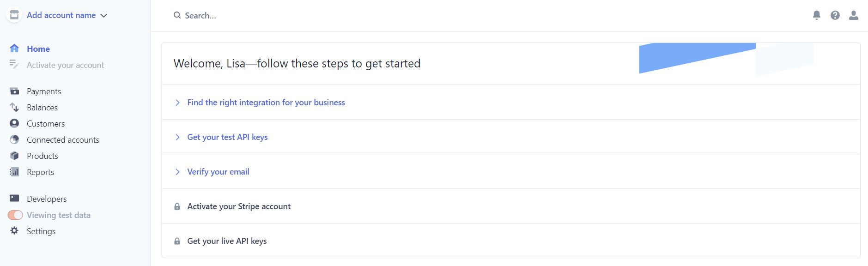Open the user profile icon
The height and width of the screenshot is (266, 868).
tap(854, 15)
